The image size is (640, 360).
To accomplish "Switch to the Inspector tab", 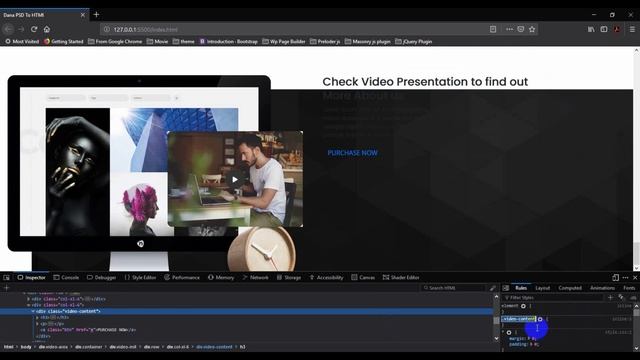I will tap(31, 278).
